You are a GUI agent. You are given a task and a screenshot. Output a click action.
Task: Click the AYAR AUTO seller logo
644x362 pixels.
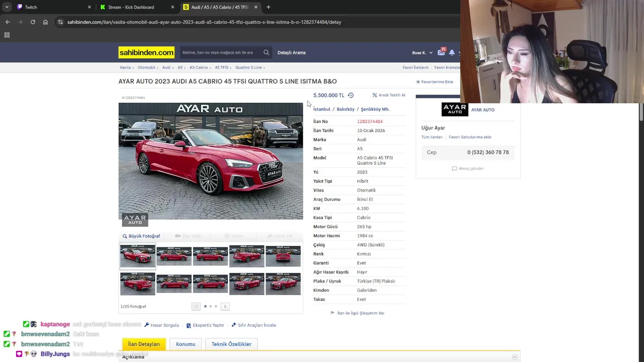click(x=454, y=110)
